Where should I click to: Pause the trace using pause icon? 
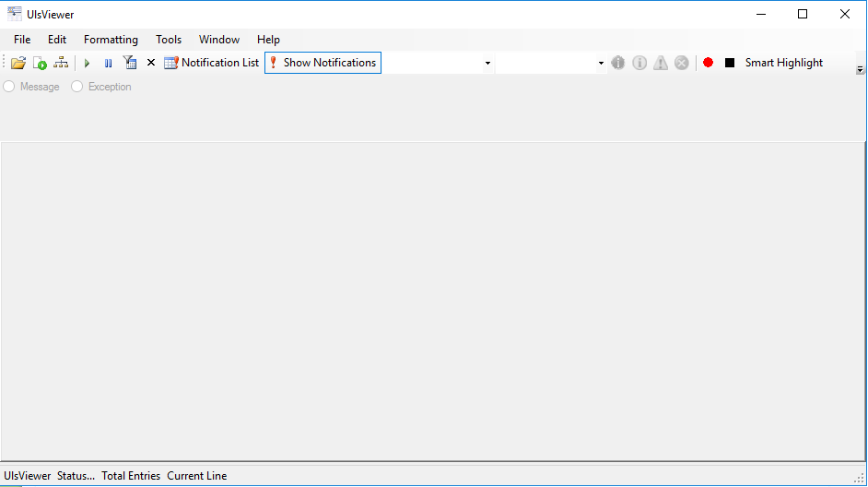[108, 63]
